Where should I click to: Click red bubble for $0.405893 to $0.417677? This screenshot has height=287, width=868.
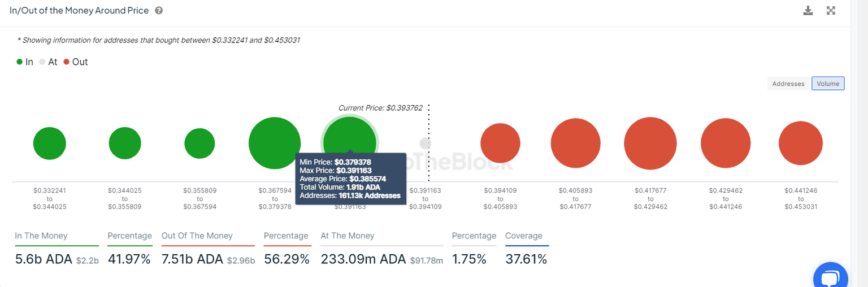tap(575, 143)
